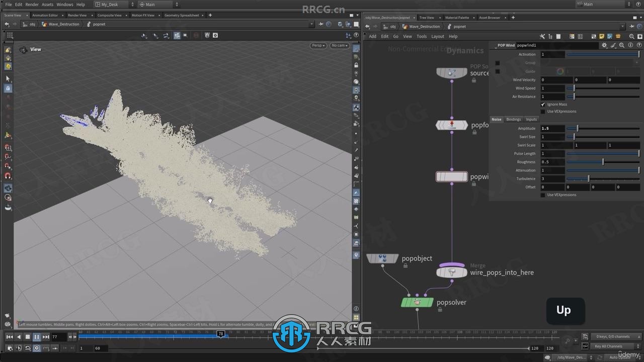Click the obj path button in scene view
644x362 pixels.
pos(29,24)
